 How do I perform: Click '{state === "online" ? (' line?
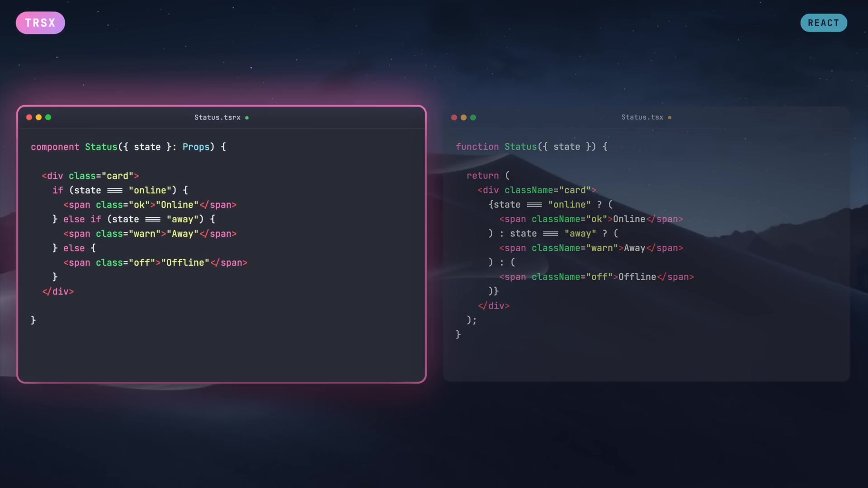pyautogui.click(x=551, y=205)
